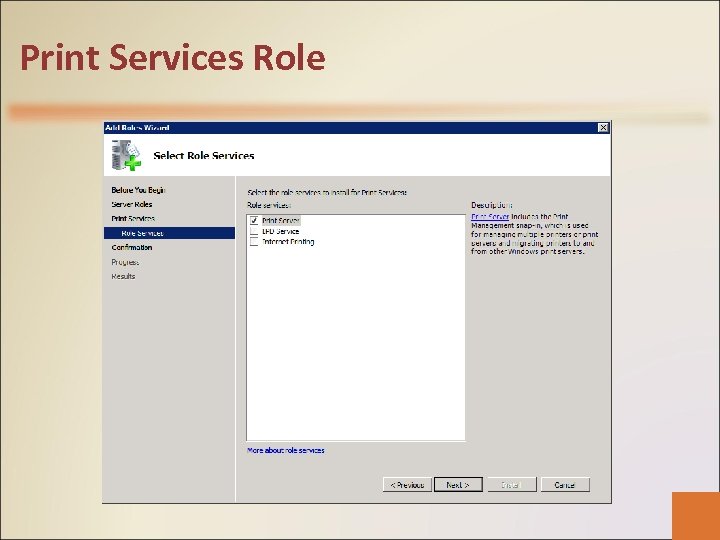Click the Results step label
The width and height of the screenshot is (720, 540).
[x=123, y=276]
